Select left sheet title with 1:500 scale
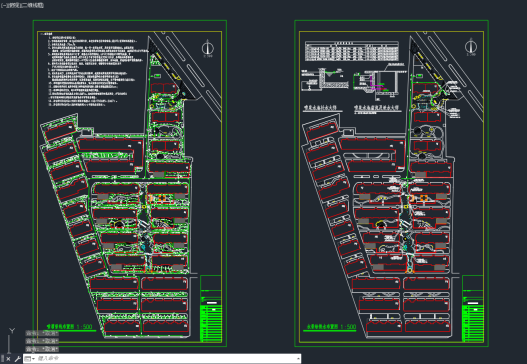The width and height of the screenshot is (527, 364). click(x=70, y=327)
